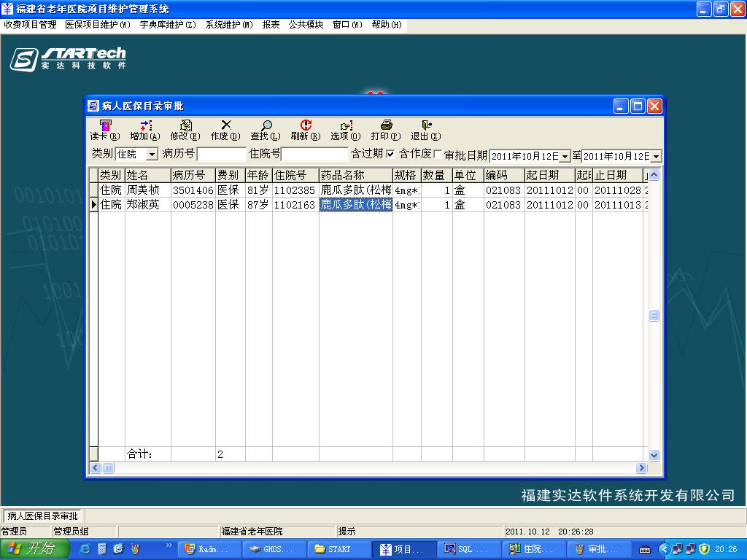Viewport: 747px width, 560px height.
Task: Switch to 审批... taskbar button
Action: pos(599,549)
